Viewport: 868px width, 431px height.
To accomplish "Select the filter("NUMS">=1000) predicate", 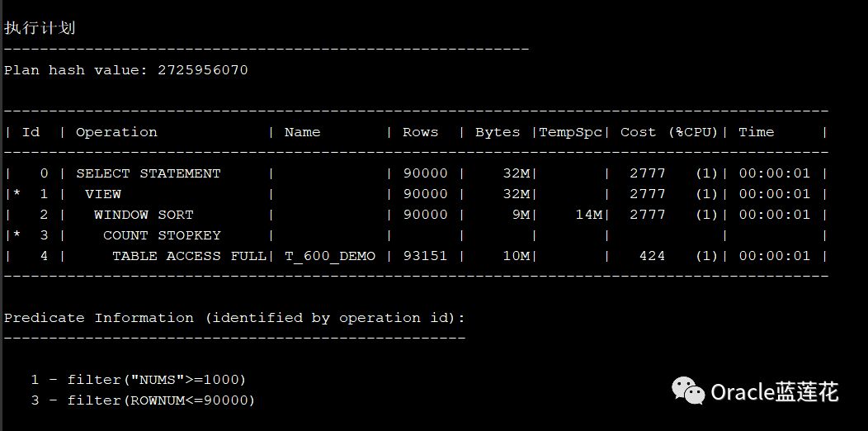I will click(156, 380).
